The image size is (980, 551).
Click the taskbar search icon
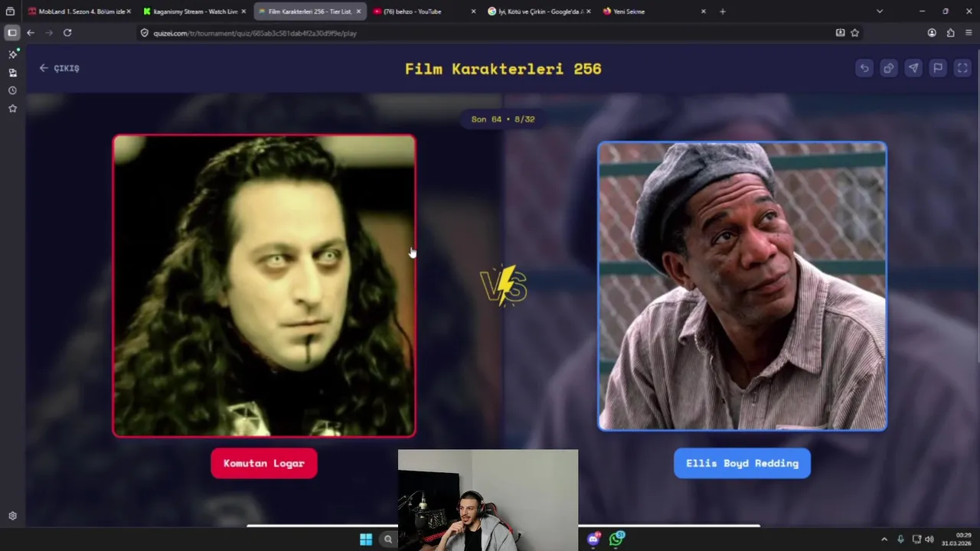pyautogui.click(x=388, y=540)
